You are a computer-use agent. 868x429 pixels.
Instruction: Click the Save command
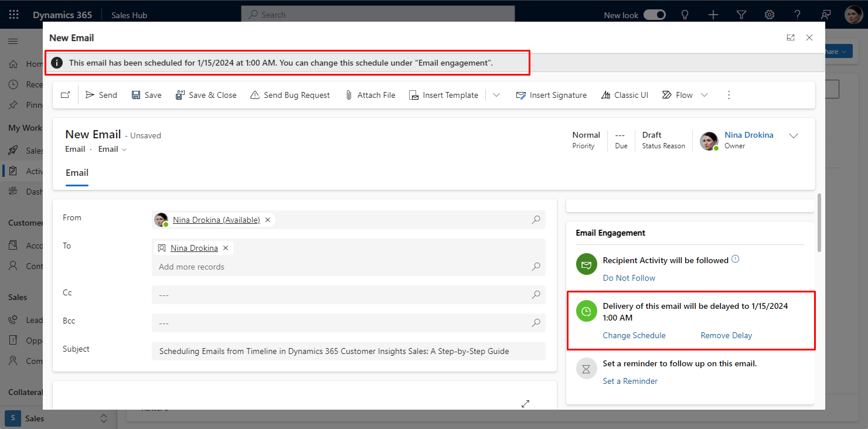[147, 95]
